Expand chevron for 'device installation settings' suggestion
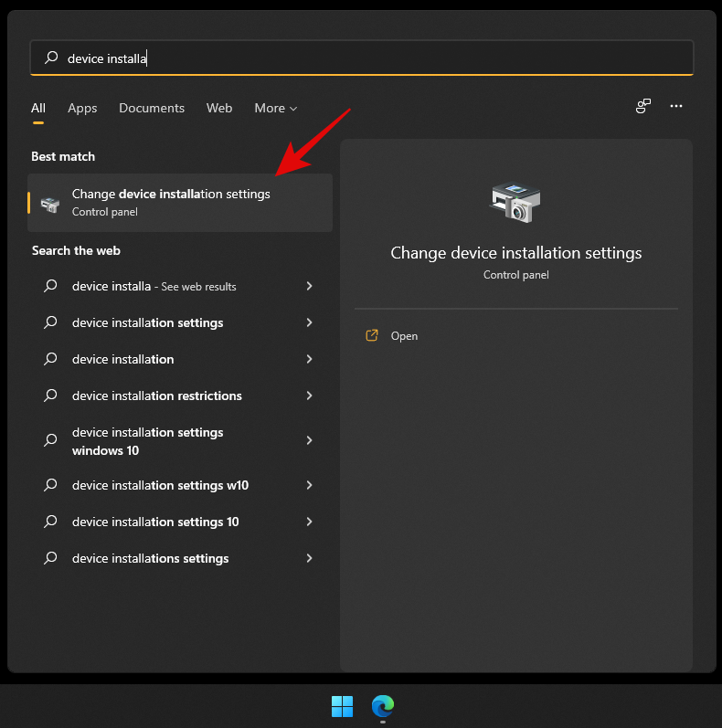 tap(309, 322)
